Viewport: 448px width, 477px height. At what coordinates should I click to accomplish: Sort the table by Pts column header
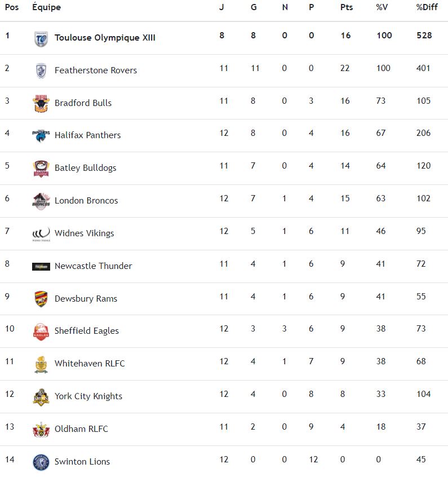(345, 7)
